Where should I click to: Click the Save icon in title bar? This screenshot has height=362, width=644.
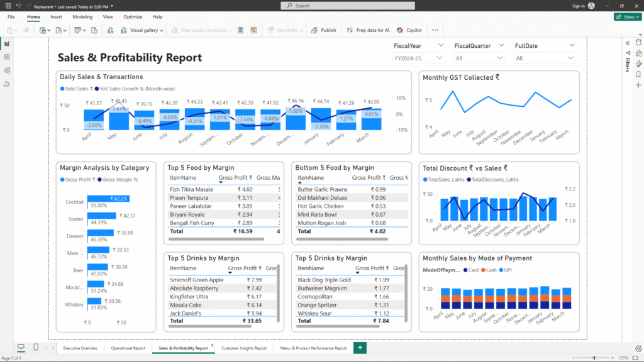coord(8,6)
